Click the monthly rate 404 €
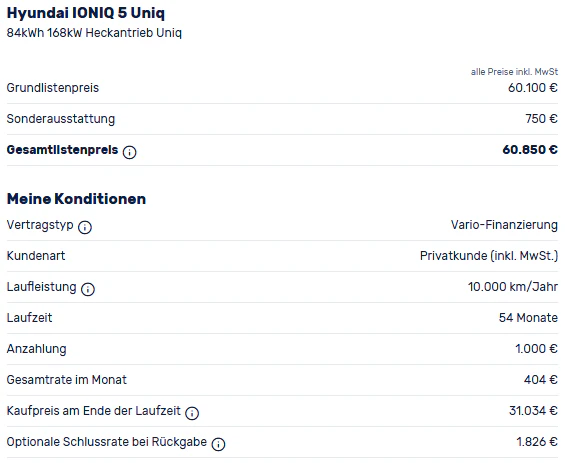The width and height of the screenshot is (565, 463). point(540,380)
